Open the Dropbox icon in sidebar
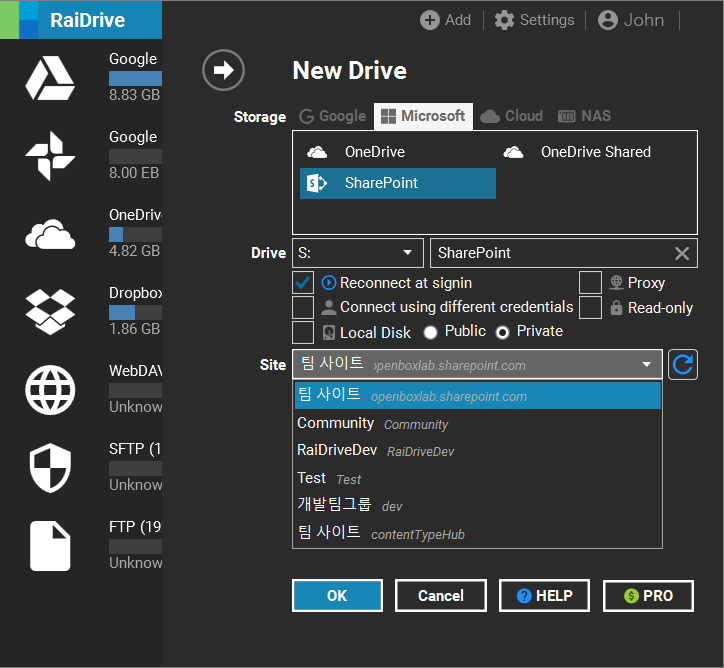724x668 pixels. 50,312
